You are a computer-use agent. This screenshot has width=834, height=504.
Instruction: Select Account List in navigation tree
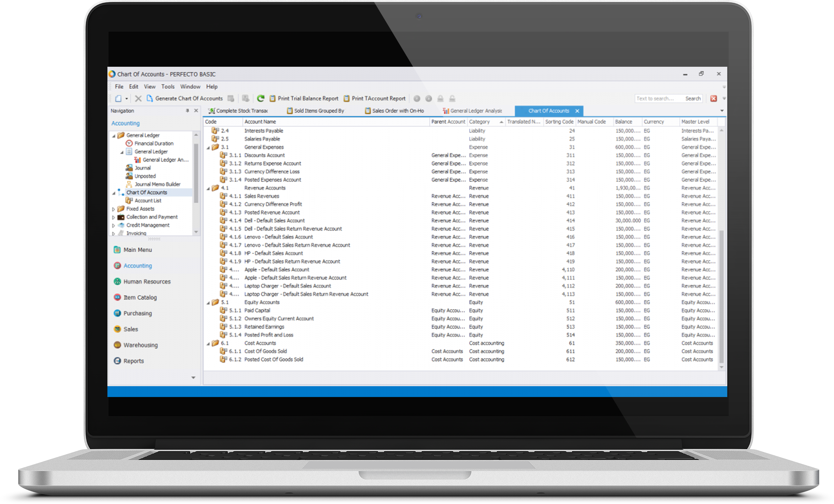[148, 201]
